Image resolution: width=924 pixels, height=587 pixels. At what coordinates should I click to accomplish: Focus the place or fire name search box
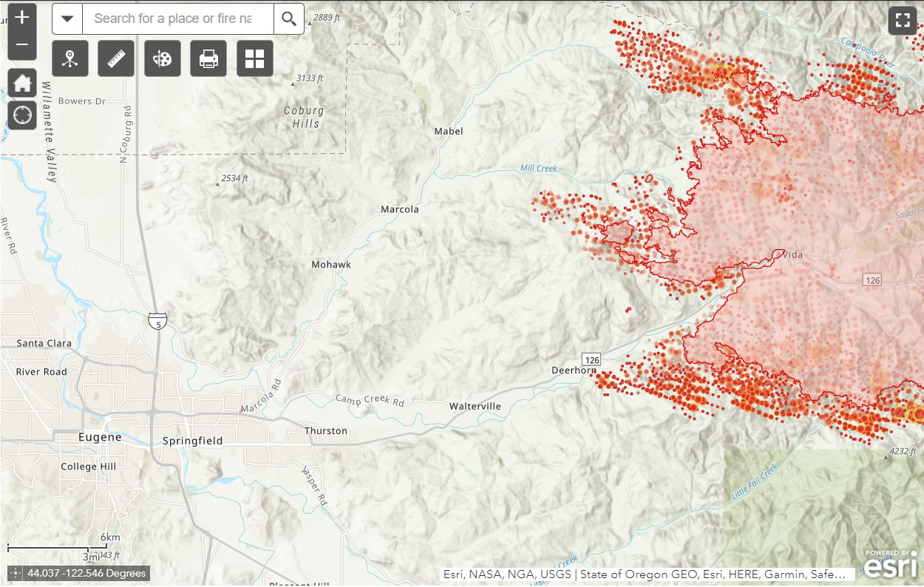177,18
